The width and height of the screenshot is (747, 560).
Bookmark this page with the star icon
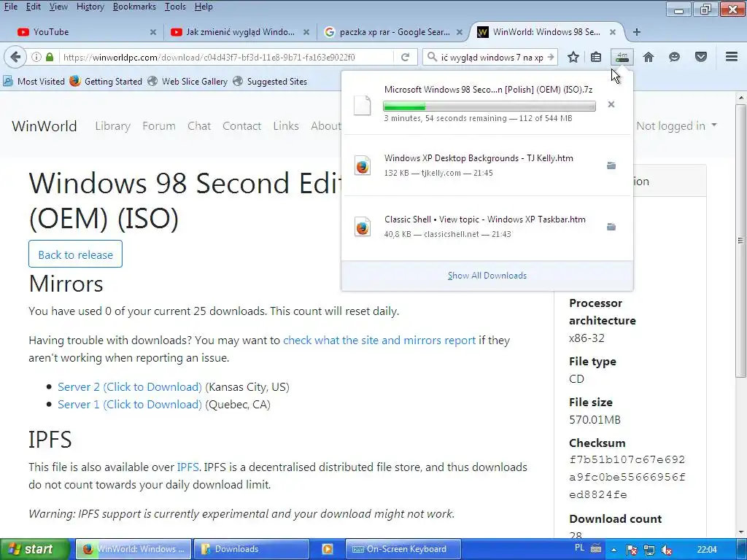click(573, 57)
